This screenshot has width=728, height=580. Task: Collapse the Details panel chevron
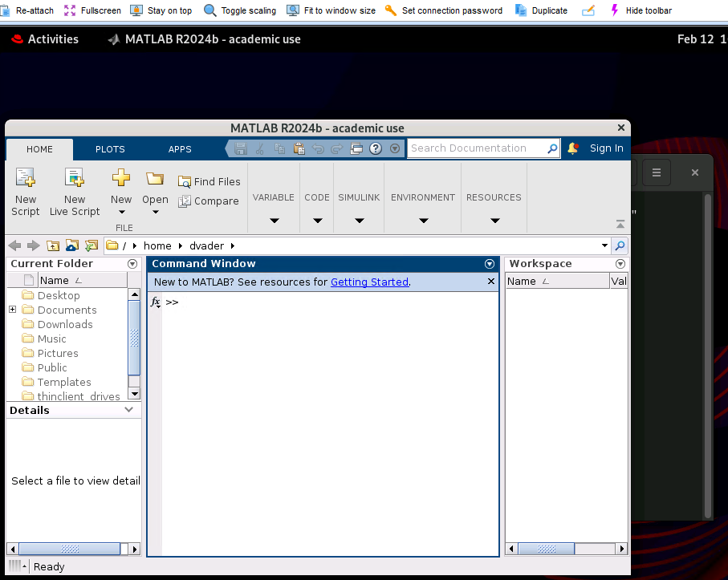[x=129, y=410]
